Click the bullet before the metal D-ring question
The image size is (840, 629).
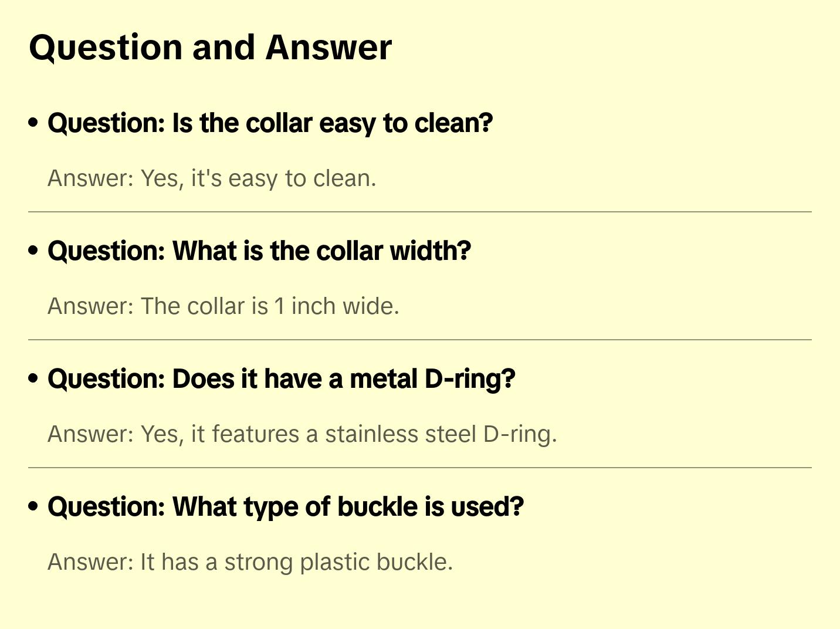pos(33,378)
